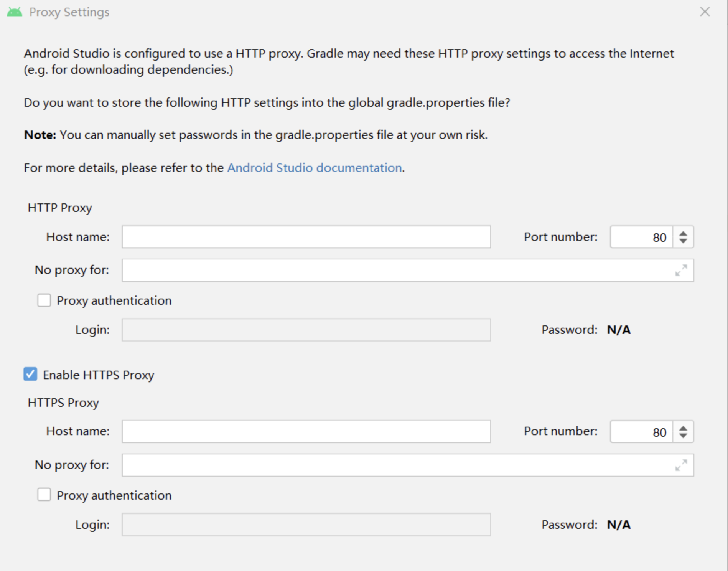Close the Proxy Settings dialog
This screenshot has height=571, width=728.
705,12
